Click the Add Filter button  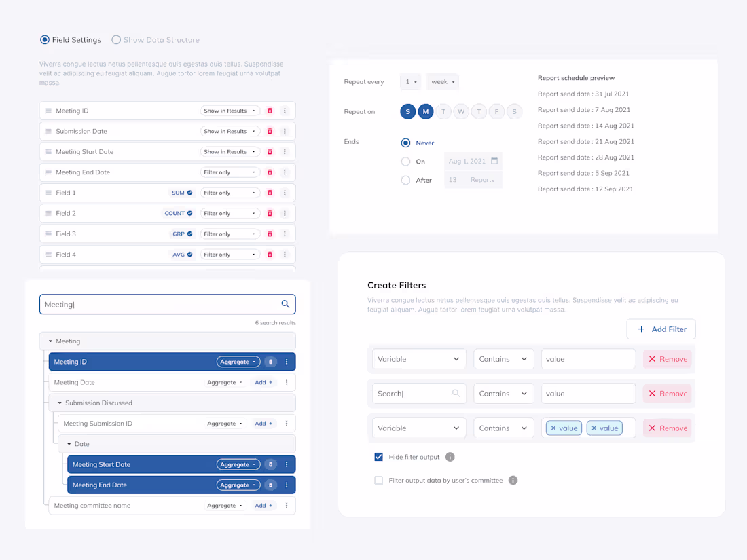(661, 329)
